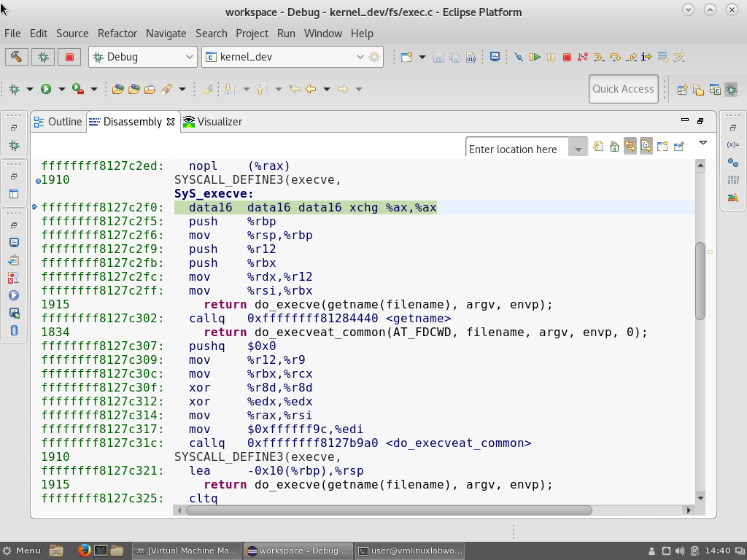The image size is (747, 560).
Task: Terminate the debug session
Action: click(568, 56)
